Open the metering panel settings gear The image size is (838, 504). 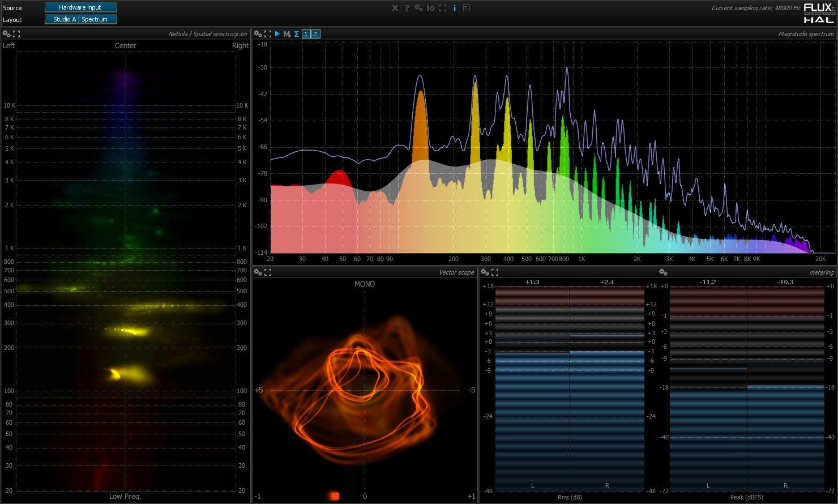click(x=663, y=272)
